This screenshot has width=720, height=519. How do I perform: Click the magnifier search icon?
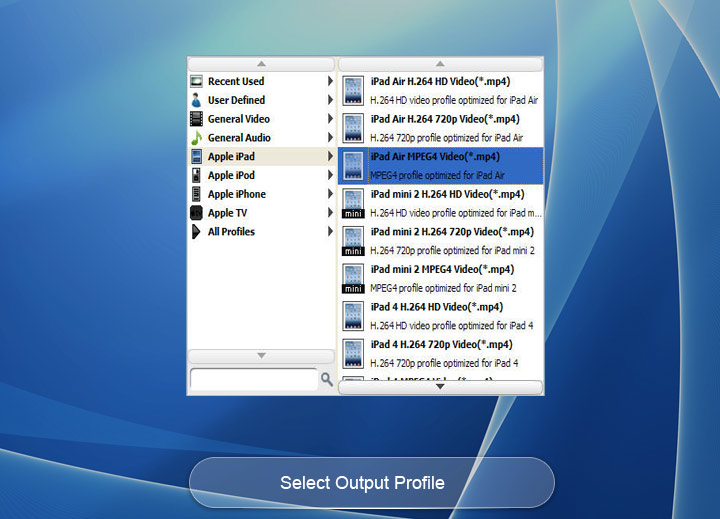[x=326, y=379]
